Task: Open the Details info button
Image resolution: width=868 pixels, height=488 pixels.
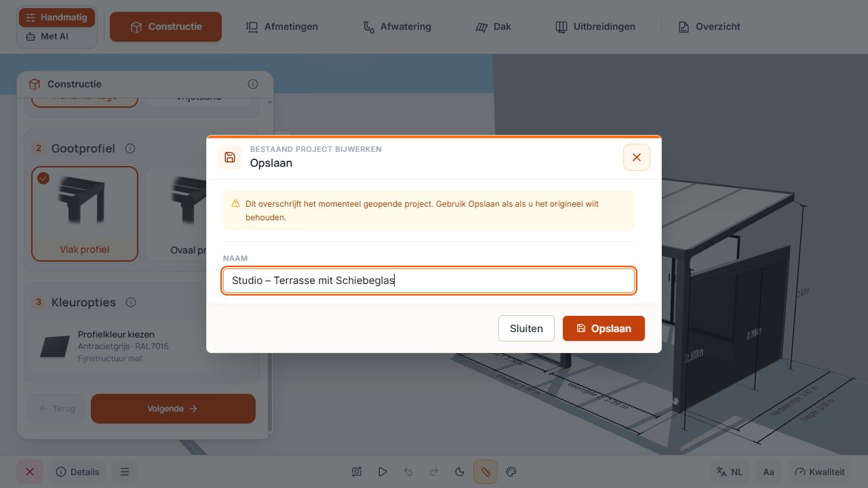Action: [x=77, y=472]
